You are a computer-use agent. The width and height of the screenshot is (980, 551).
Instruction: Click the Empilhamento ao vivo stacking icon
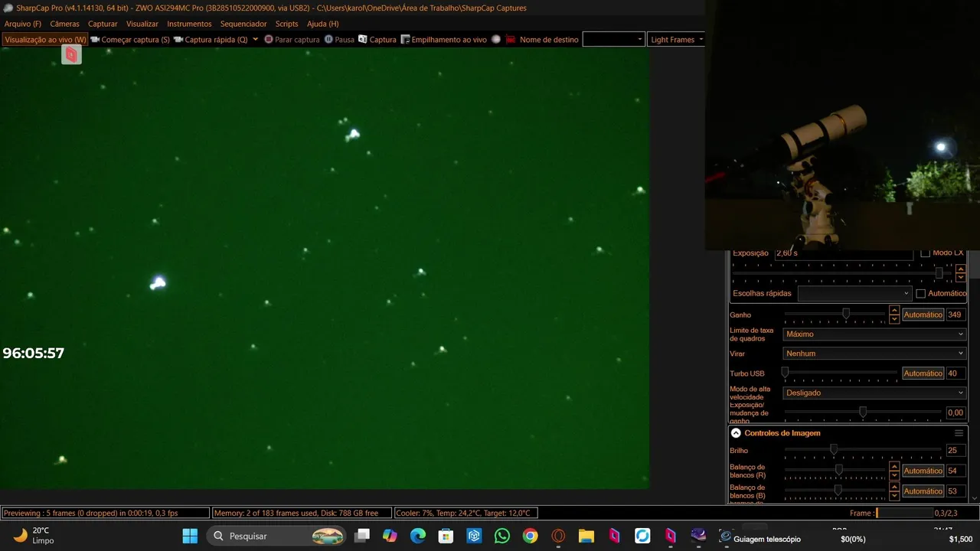click(x=406, y=40)
